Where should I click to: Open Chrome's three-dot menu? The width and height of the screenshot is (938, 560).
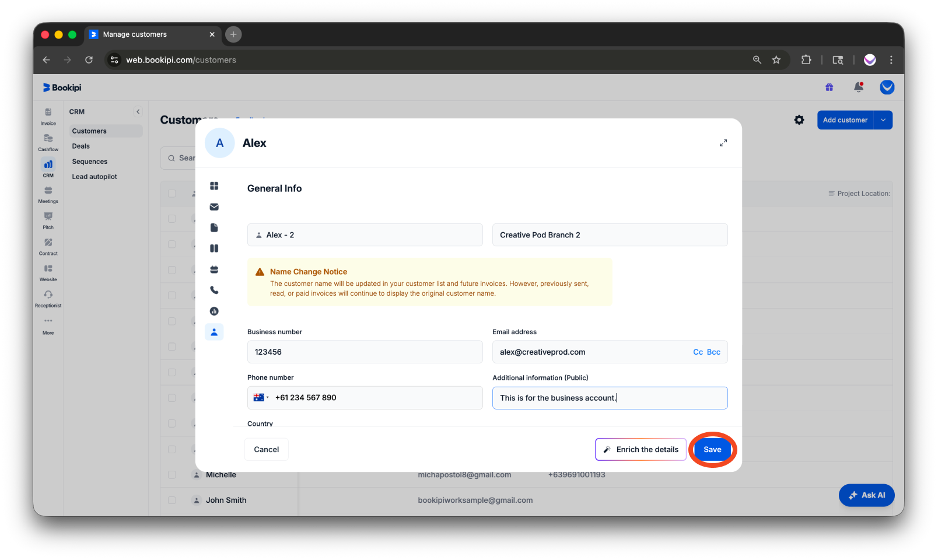891,60
